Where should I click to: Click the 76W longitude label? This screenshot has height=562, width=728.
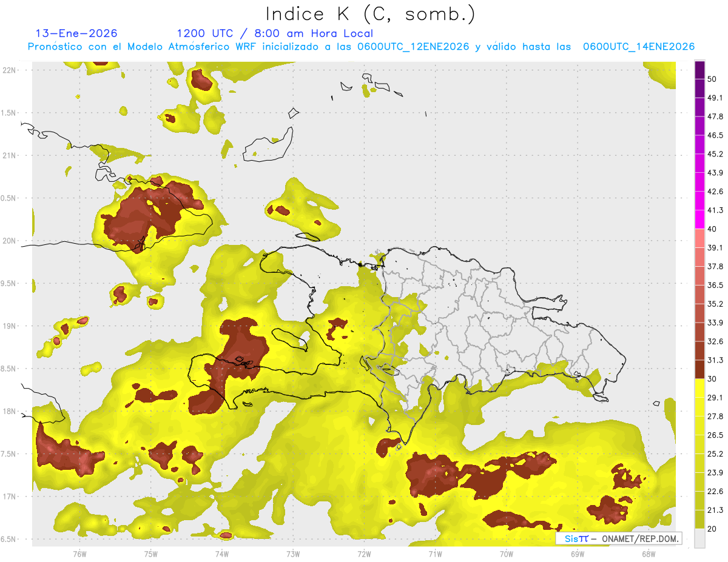pyautogui.click(x=79, y=554)
